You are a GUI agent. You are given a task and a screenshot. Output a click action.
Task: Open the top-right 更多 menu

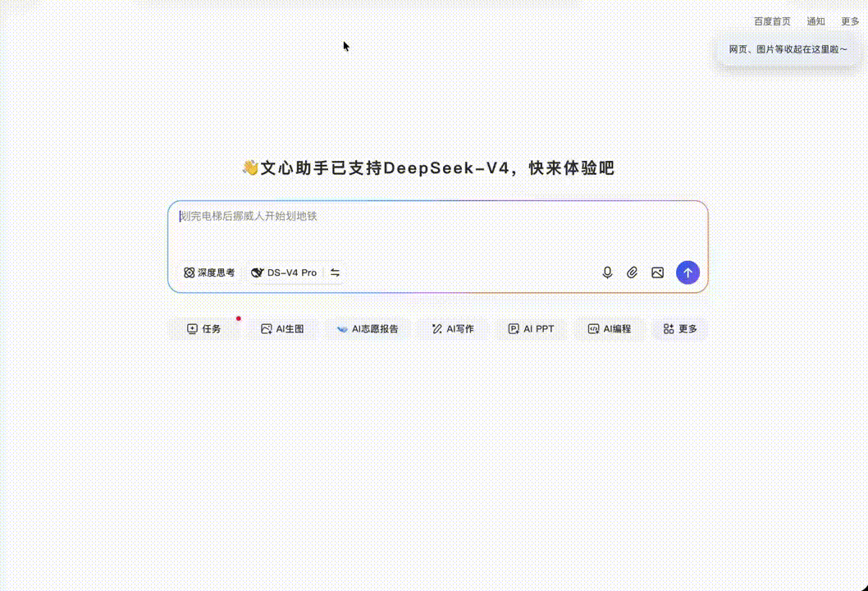(x=850, y=21)
